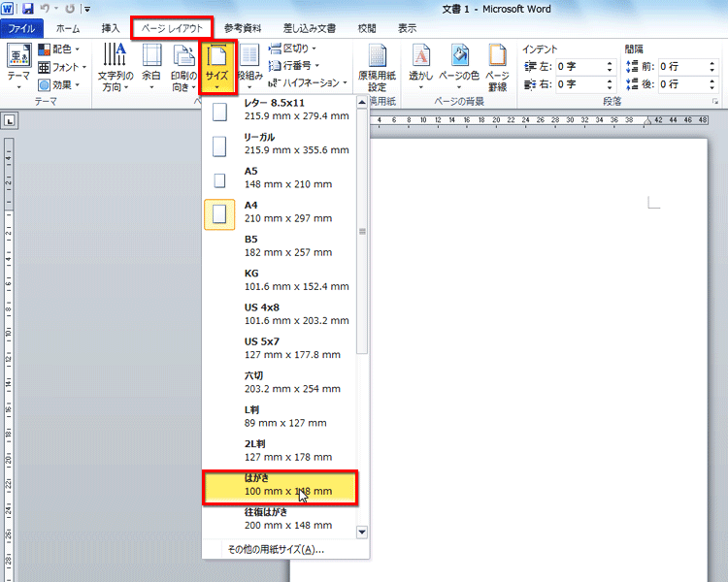The width and height of the screenshot is (728, 582).
Task: Select KG 101.6 mm x 152.4 mm
Action: 280,280
